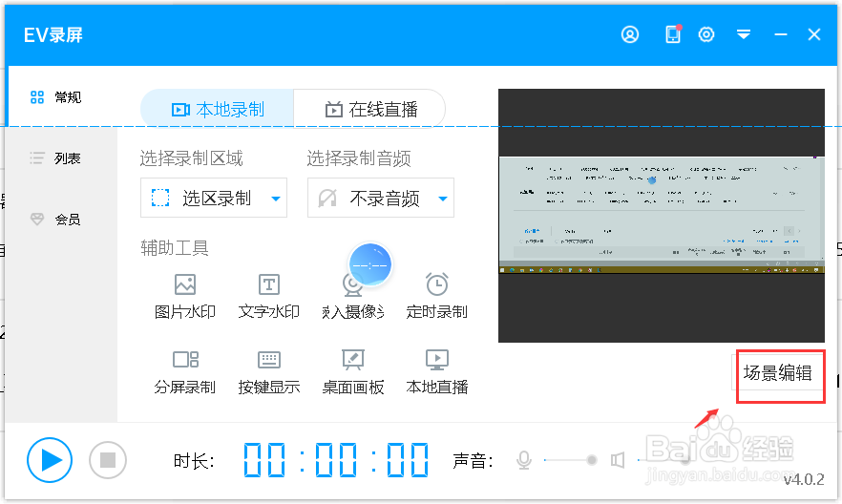Open the 列表 sidebar item
This screenshot has width=842, height=504.
click(x=55, y=158)
